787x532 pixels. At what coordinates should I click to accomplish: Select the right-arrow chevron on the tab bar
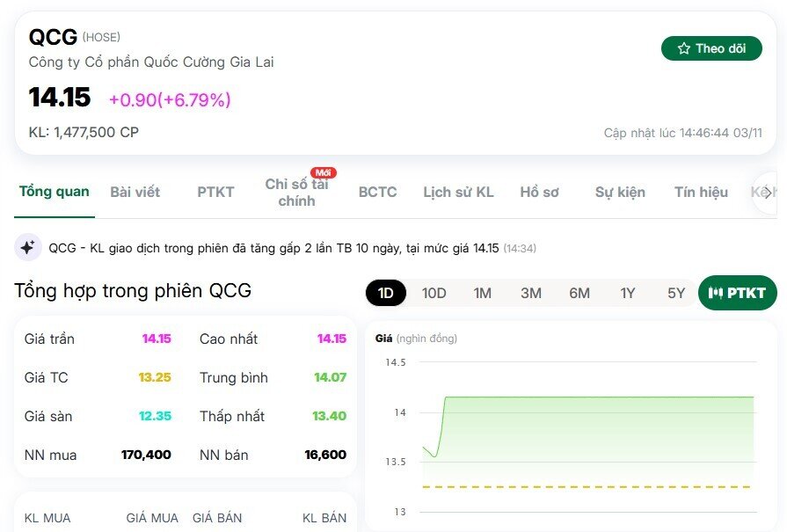767,193
